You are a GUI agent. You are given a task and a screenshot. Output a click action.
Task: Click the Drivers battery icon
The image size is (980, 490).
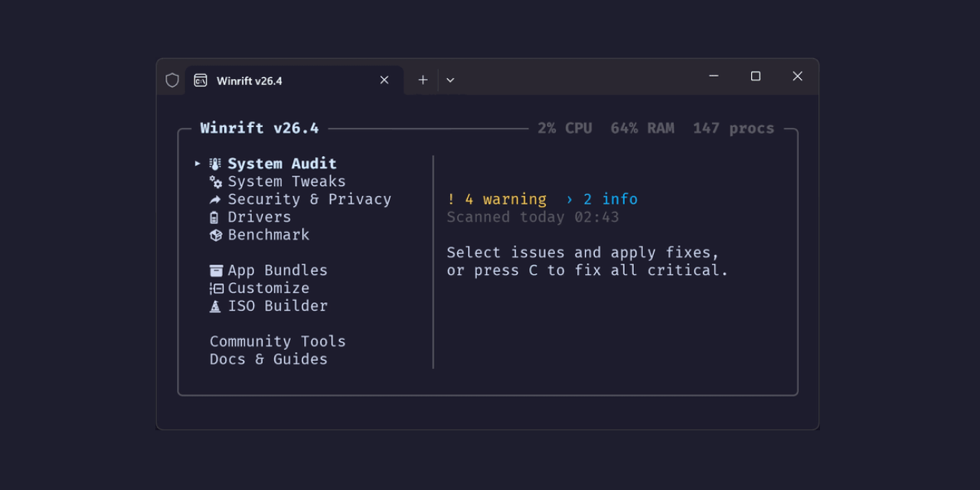click(x=214, y=217)
